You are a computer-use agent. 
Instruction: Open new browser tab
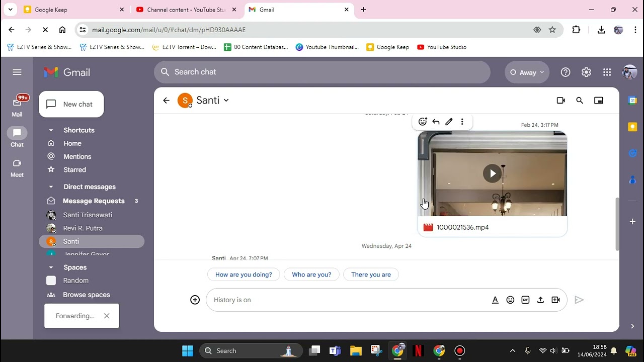[x=363, y=10]
